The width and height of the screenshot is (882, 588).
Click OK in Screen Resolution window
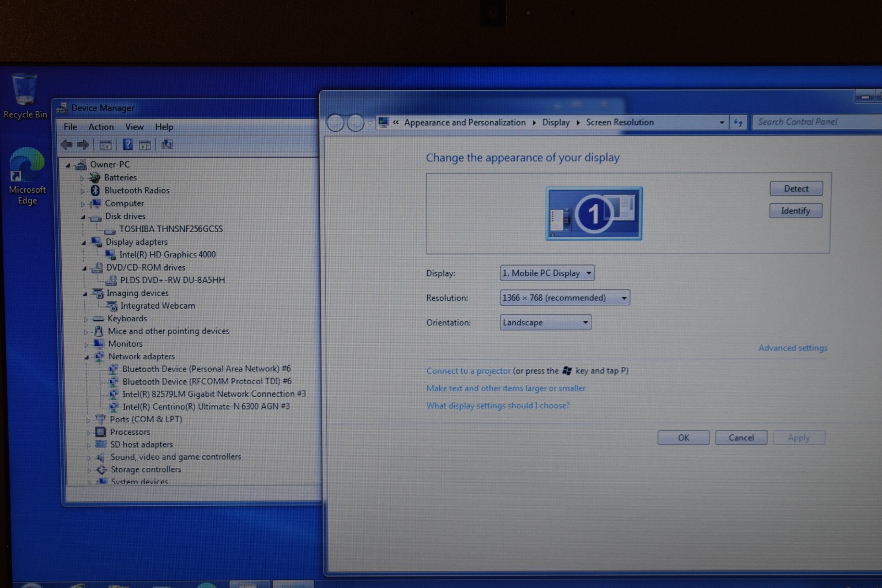click(684, 438)
